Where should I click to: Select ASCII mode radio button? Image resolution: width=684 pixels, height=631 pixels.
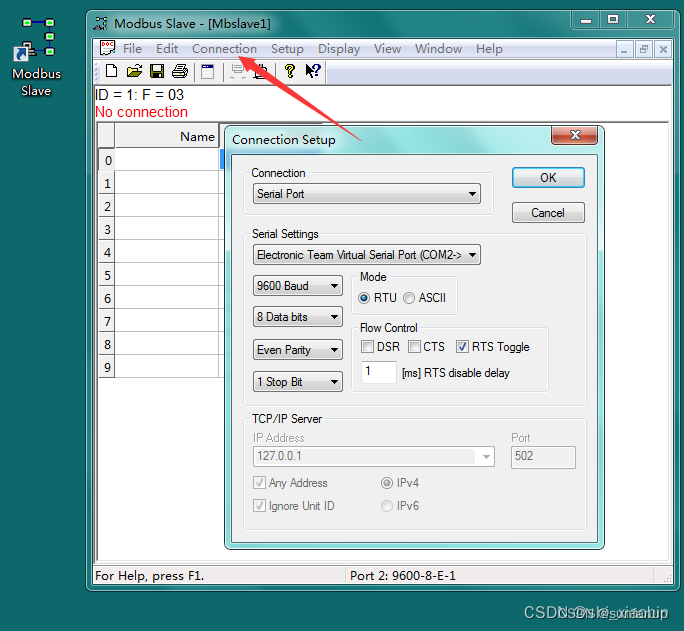pos(409,298)
